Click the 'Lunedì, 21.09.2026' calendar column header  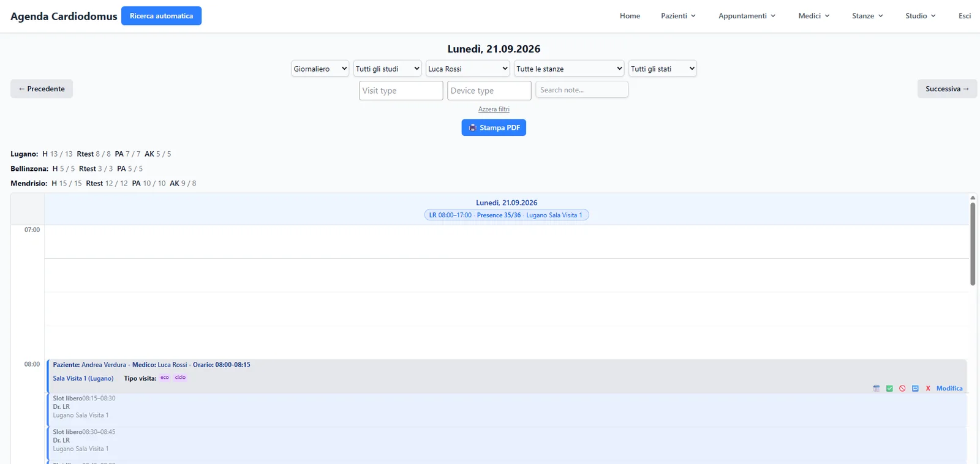pos(507,203)
